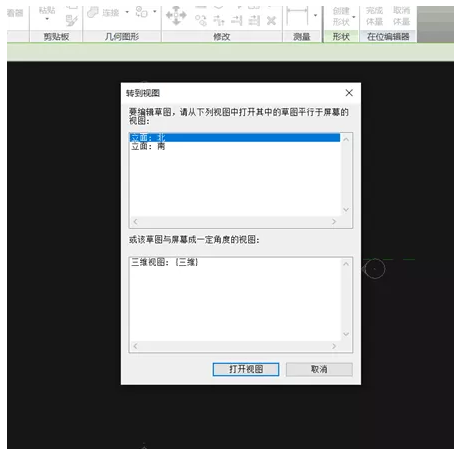Open the Paste (粘贴) dropdown arrow

[x=47, y=19]
